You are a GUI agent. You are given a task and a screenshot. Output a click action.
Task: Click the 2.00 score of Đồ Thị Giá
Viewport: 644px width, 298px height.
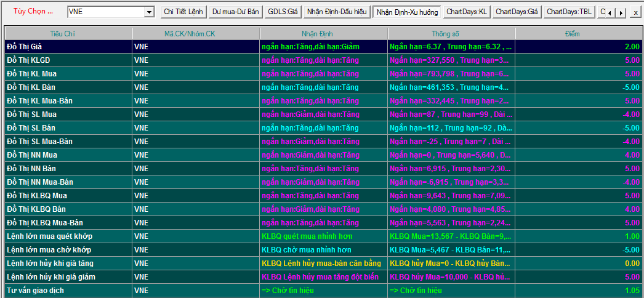pos(632,47)
